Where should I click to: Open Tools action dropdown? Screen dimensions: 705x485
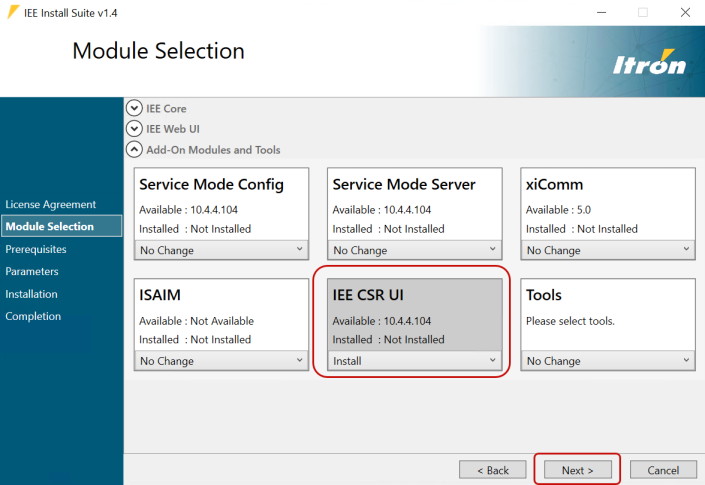(608, 360)
